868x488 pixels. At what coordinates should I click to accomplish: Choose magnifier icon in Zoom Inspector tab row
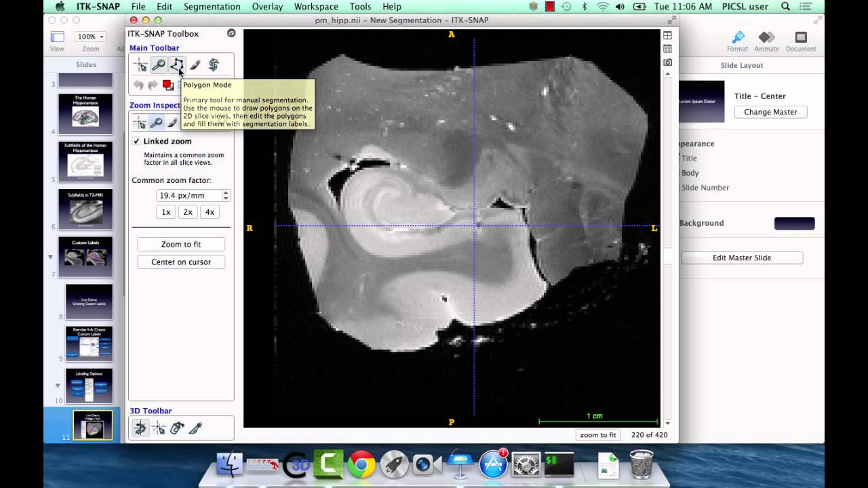coord(157,123)
